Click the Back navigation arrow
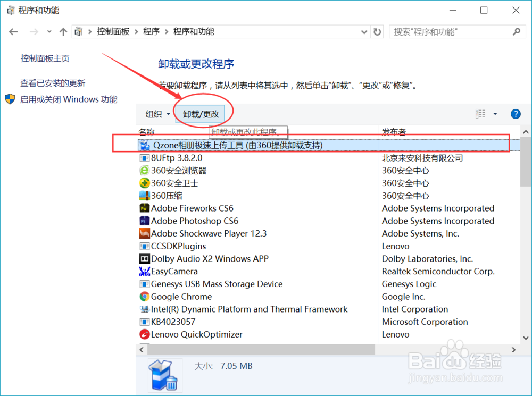The image size is (532, 396). (x=13, y=32)
